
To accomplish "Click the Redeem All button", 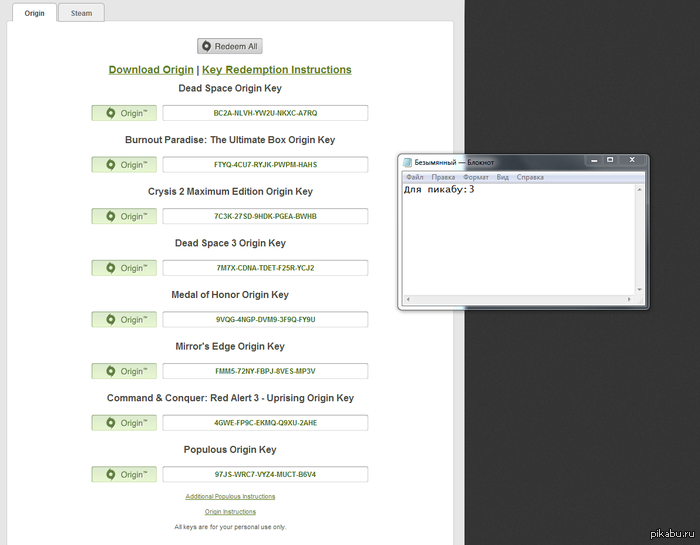I will coord(230,46).
